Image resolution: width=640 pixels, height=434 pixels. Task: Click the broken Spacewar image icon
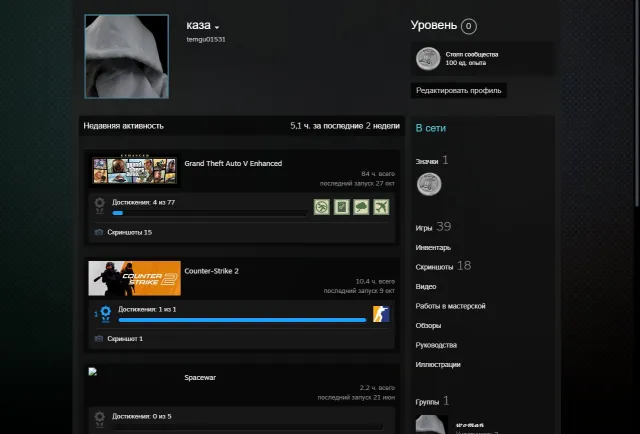pyautogui.click(x=93, y=372)
